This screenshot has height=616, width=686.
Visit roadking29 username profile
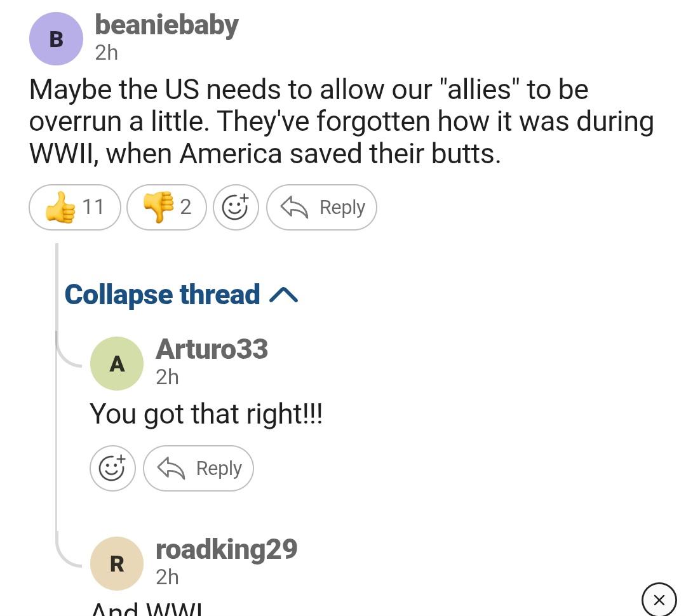(x=226, y=549)
